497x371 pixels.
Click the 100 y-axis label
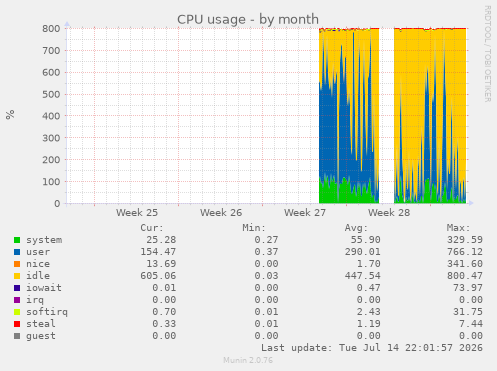[x=51, y=182]
